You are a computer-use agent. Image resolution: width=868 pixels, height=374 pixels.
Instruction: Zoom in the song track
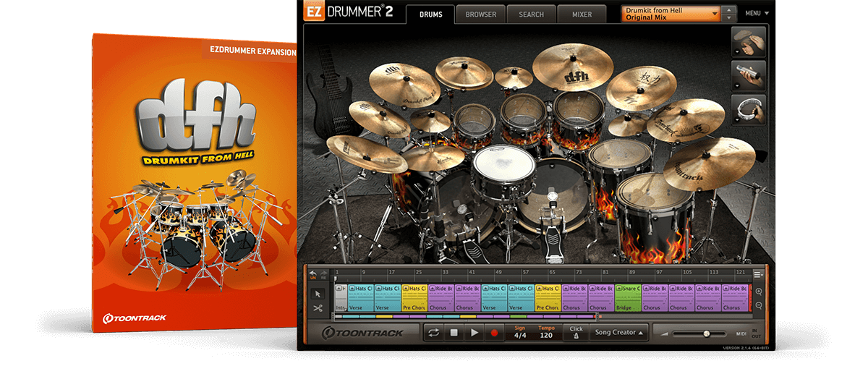click(x=759, y=292)
